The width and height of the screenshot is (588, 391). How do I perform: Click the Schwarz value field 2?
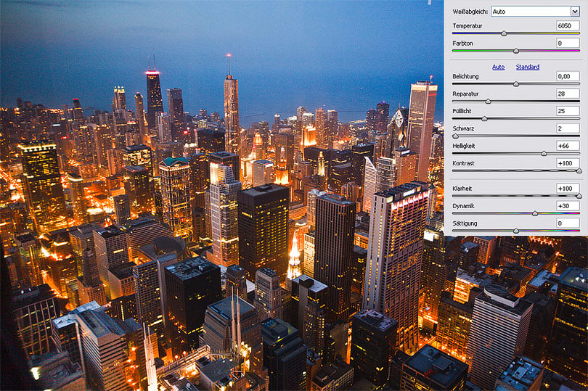(568, 128)
